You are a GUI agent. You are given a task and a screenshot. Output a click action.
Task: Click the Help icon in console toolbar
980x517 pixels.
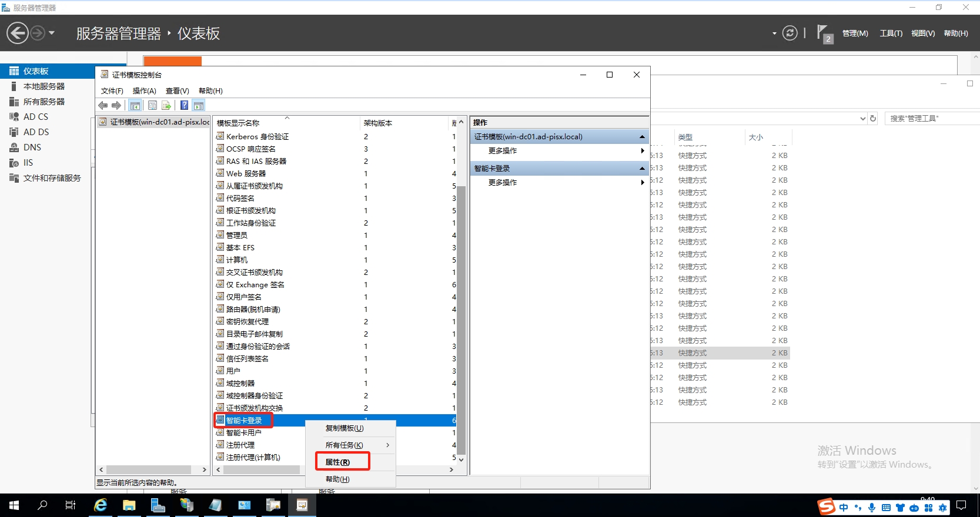tap(184, 106)
